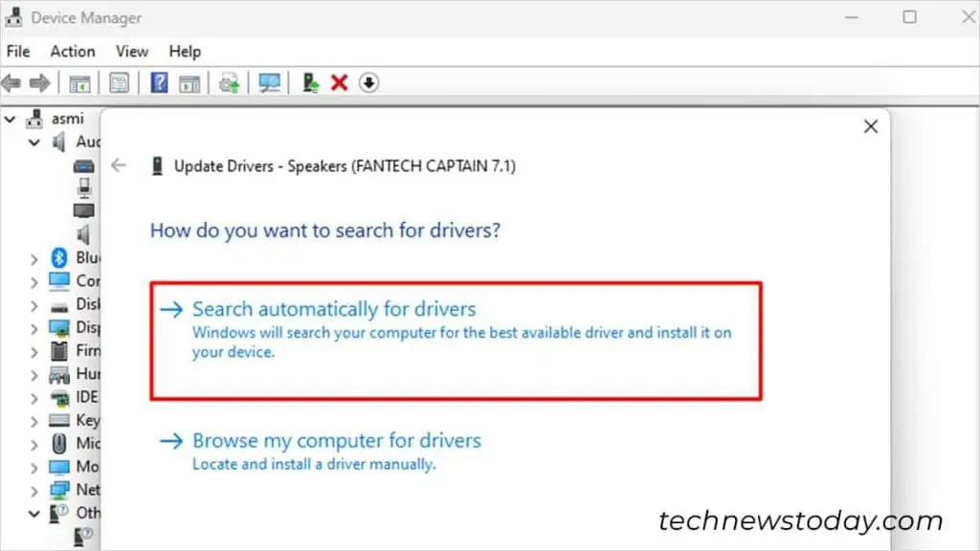
Task: Click the Disable device down-arrow icon
Action: [x=368, y=83]
